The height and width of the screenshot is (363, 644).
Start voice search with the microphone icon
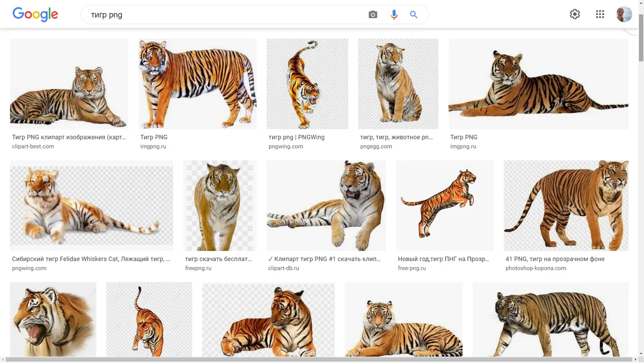[394, 15]
